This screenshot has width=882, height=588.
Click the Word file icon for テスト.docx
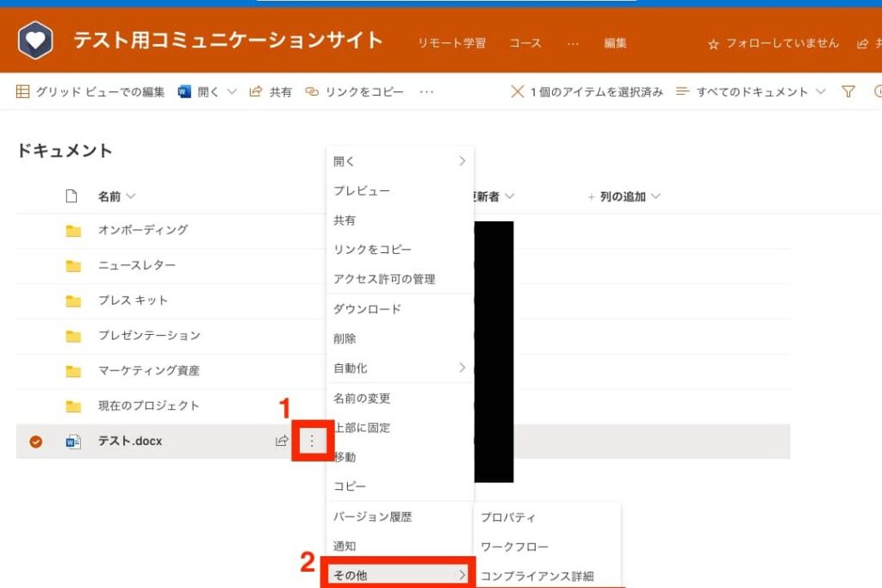tap(73, 442)
